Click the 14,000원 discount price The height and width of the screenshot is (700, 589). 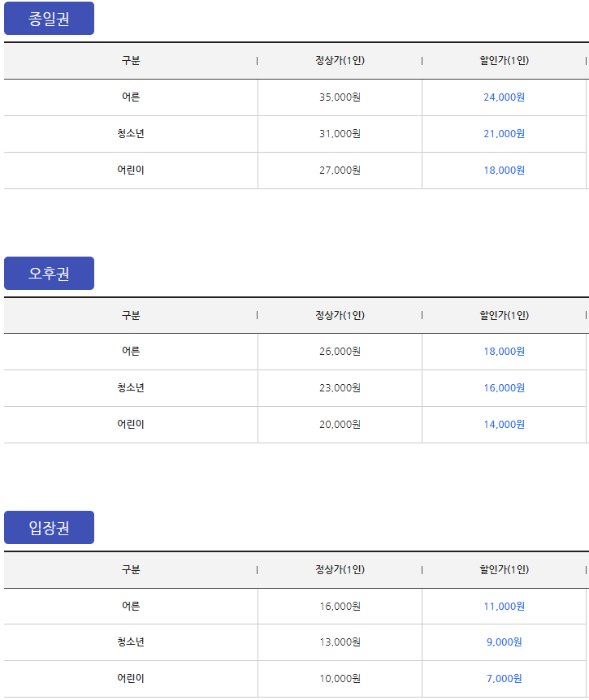(x=505, y=424)
